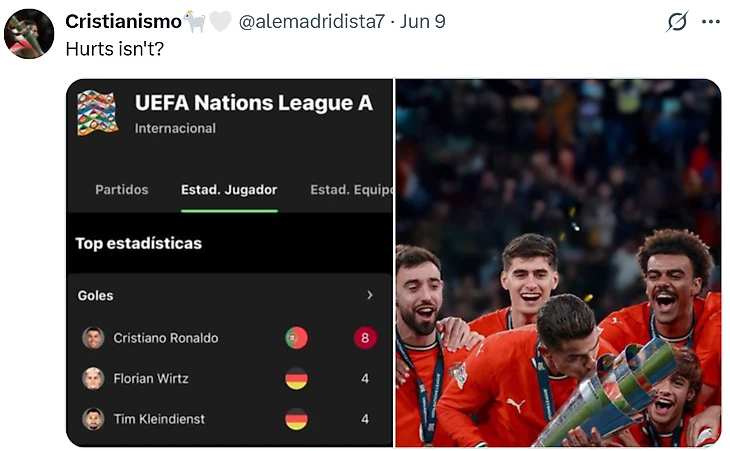Click Cristiano Ronaldo's player avatar
The width and height of the screenshot is (730, 451).
point(93,338)
